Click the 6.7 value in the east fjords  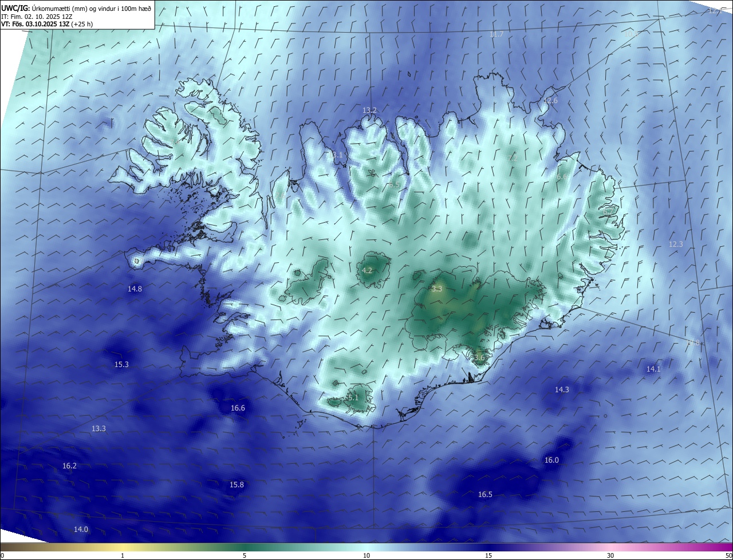click(608, 212)
